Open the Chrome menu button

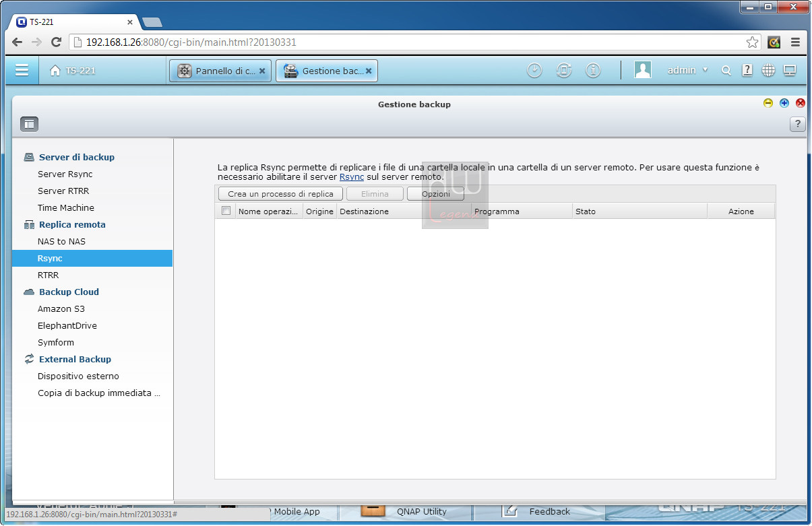point(796,42)
